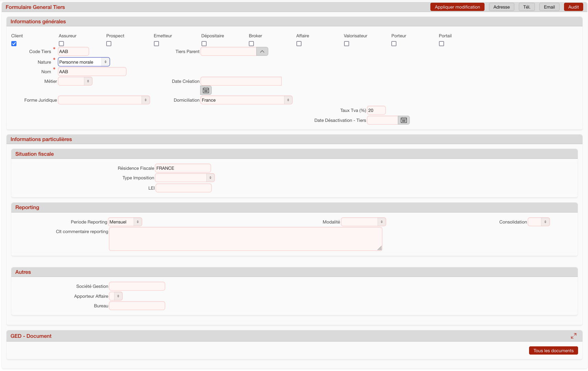
Task: Switch to the Email section
Action: click(x=549, y=7)
